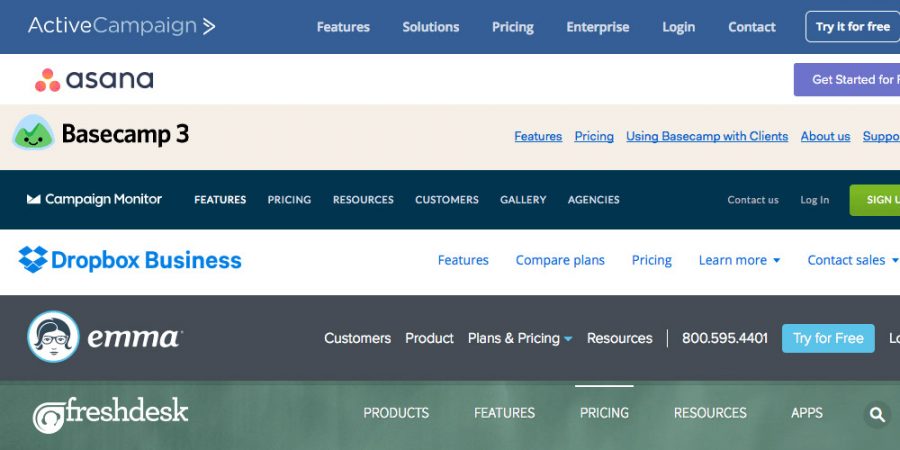Open Basecamp About us link
Screen dimensions: 900x450
point(825,137)
